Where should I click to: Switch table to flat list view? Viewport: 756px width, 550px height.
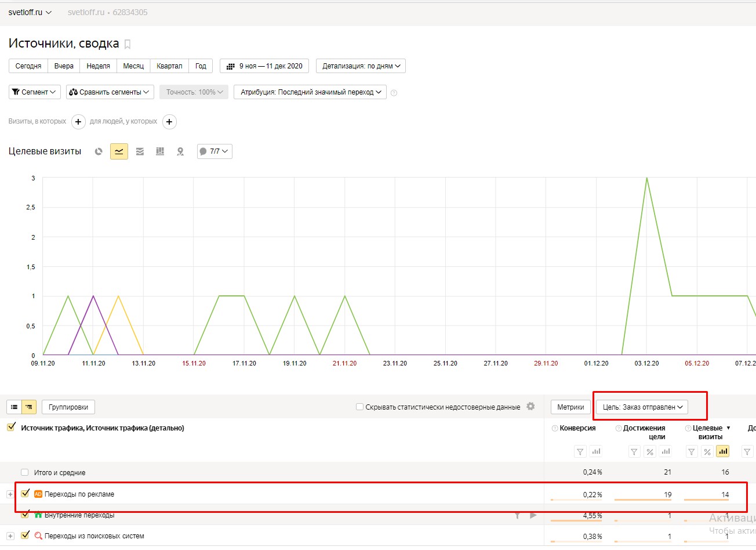pyautogui.click(x=14, y=407)
